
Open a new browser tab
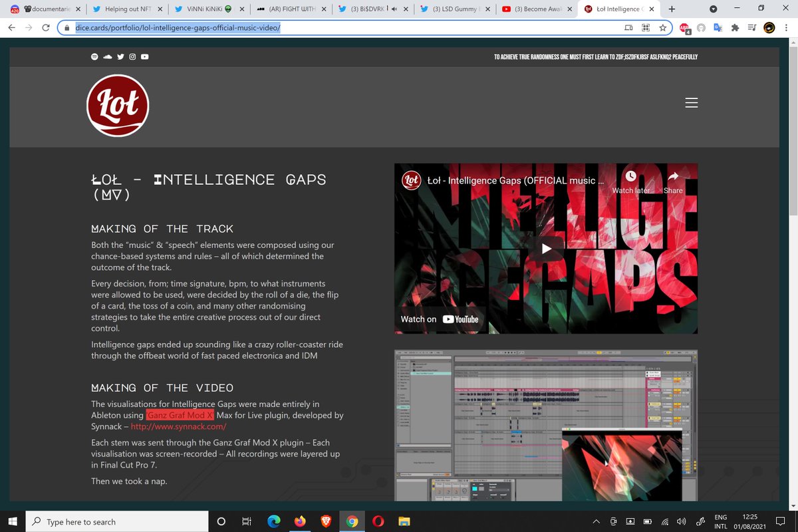[672, 9]
